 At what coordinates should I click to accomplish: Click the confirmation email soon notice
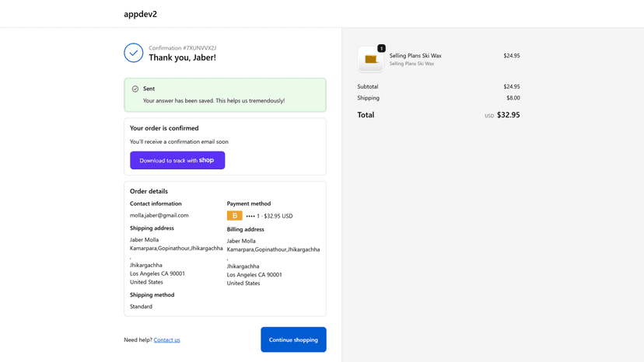(x=179, y=141)
